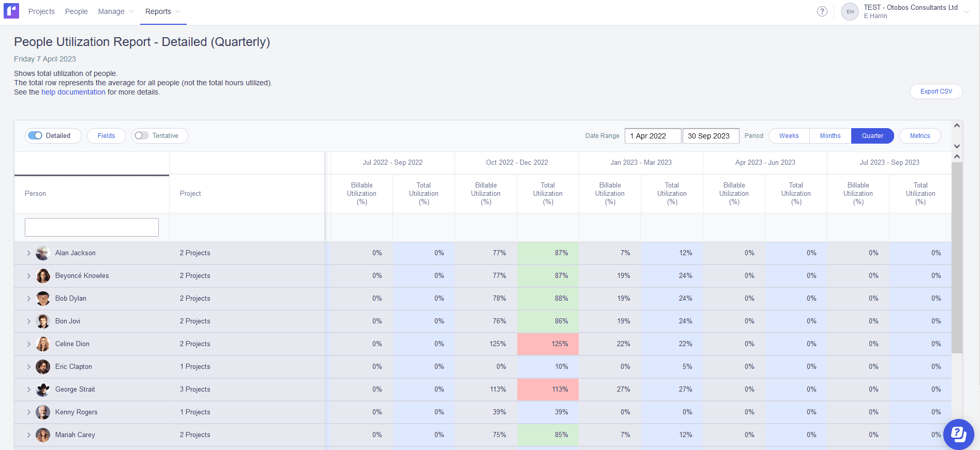Screen dimensions: 980x450
Task: Open the Reports menu tab
Action: pos(163,11)
